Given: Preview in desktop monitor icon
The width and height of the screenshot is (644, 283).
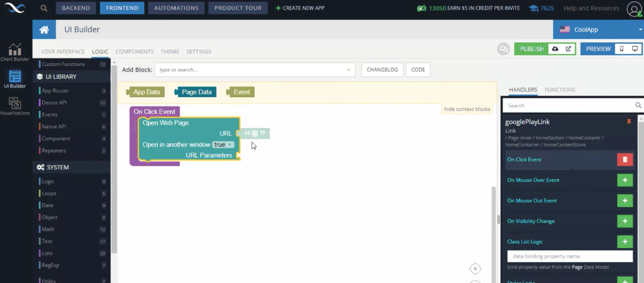Looking at the screenshot, I should coord(635,49).
